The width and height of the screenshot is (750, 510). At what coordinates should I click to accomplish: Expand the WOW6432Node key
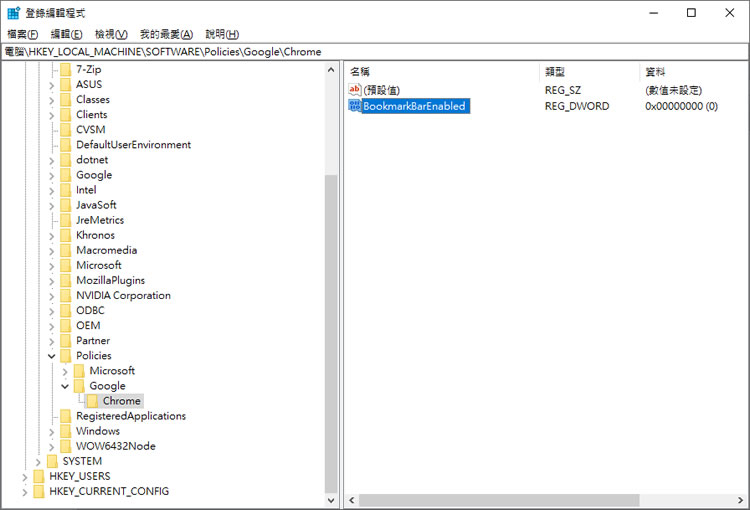coord(52,447)
